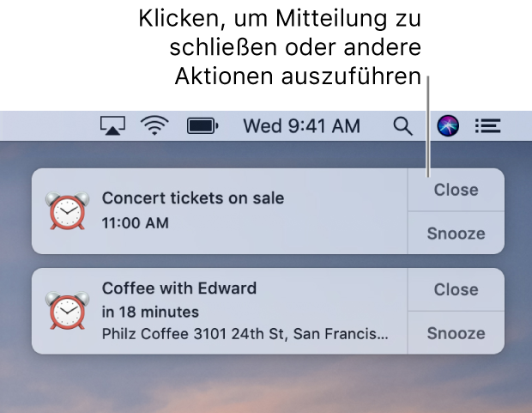Click alarm clock icon on Coffee with Edward notification

click(67, 311)
